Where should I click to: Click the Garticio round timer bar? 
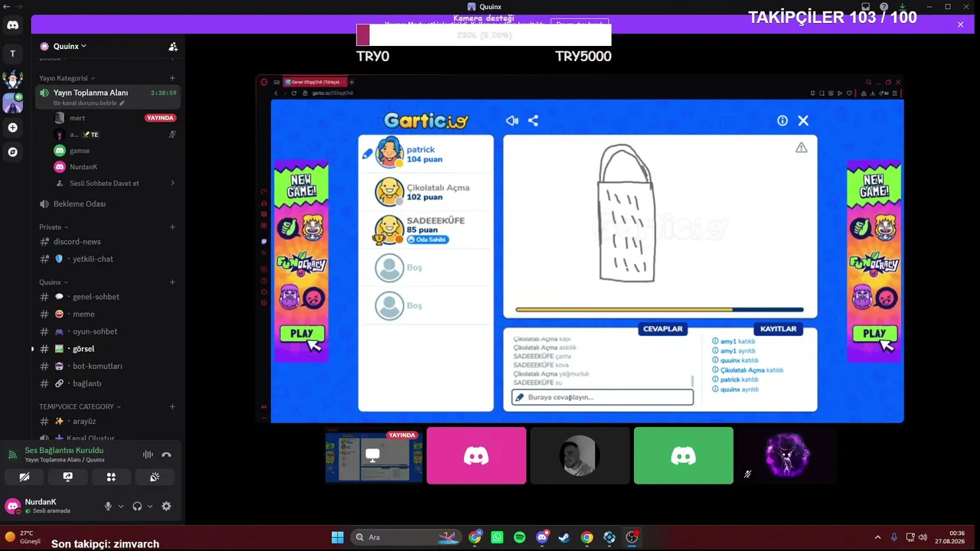(x=660, y=310)
